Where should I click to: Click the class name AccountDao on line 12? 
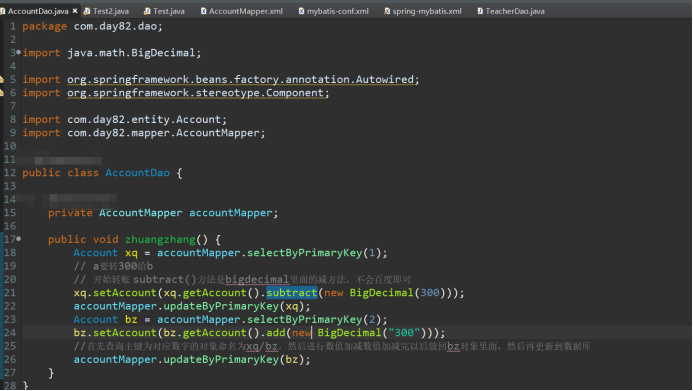click(x=137, y=173)
